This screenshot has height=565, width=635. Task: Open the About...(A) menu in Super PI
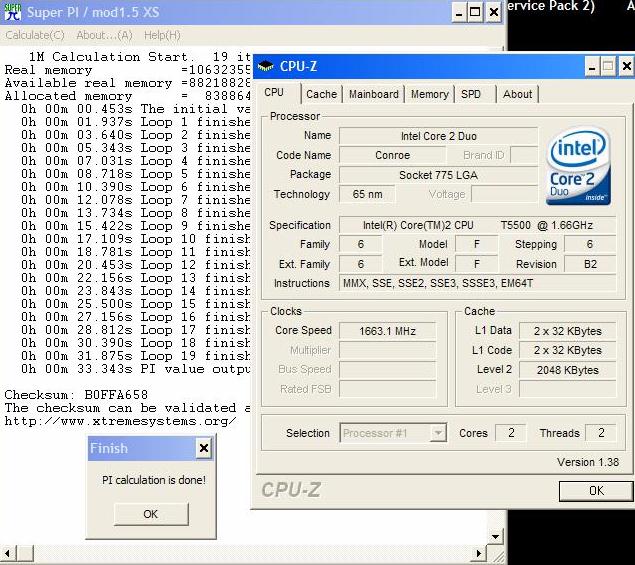(x=104, y=35)
